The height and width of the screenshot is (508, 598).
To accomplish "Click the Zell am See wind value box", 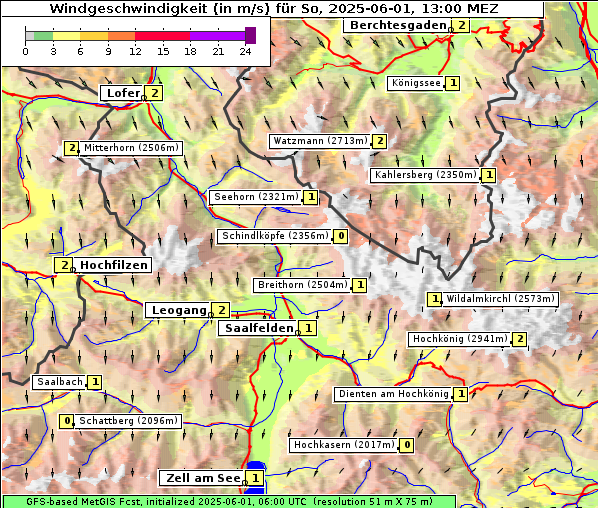I will pyautogui.click(x=255, y=478).
